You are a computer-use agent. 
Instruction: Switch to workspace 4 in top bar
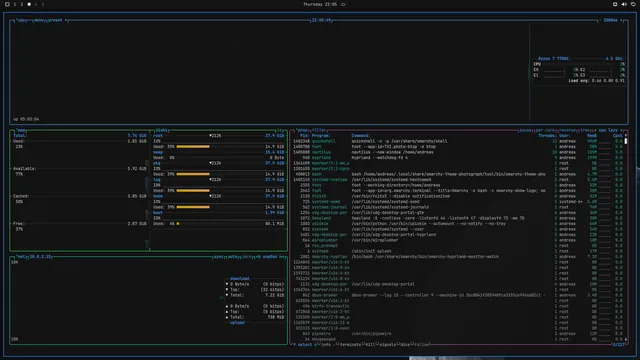click(36, 4)
